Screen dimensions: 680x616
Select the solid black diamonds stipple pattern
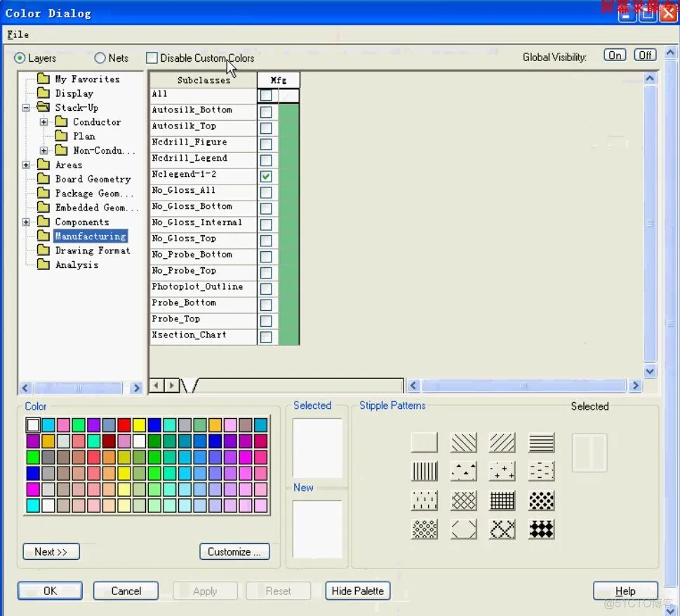[x=541, y=529]
